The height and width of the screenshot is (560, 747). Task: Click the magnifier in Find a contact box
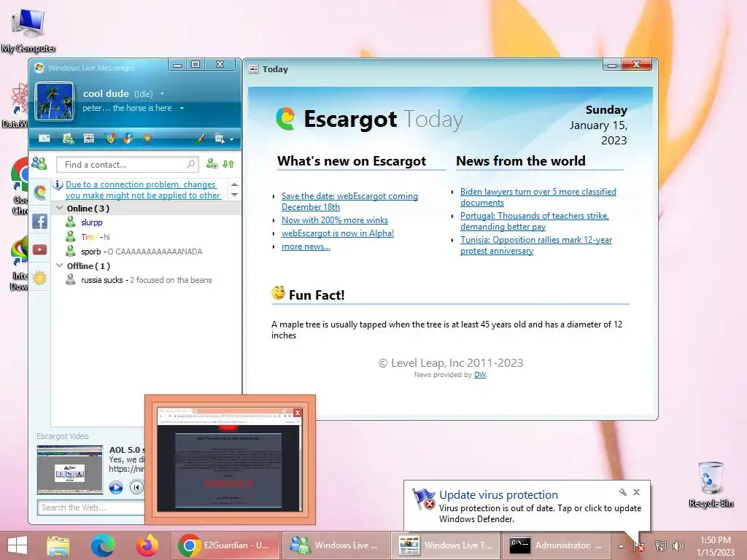pos(190,164)
